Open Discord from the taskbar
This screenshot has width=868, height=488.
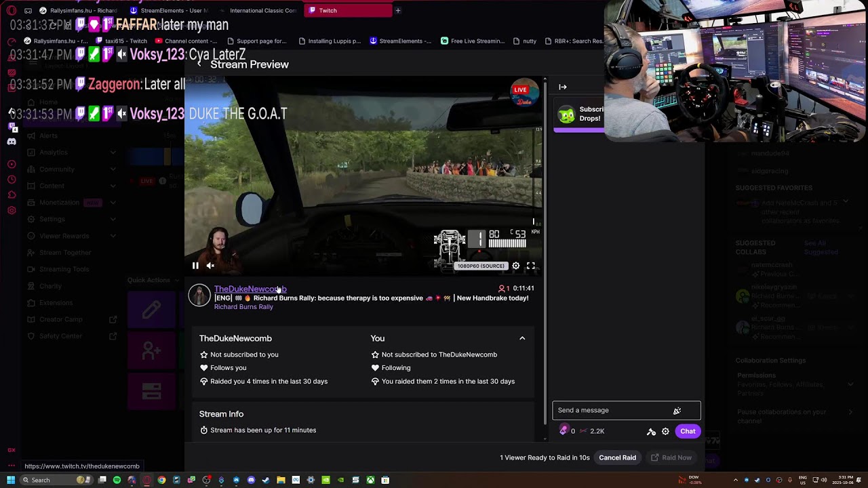[x=251, y=480]
